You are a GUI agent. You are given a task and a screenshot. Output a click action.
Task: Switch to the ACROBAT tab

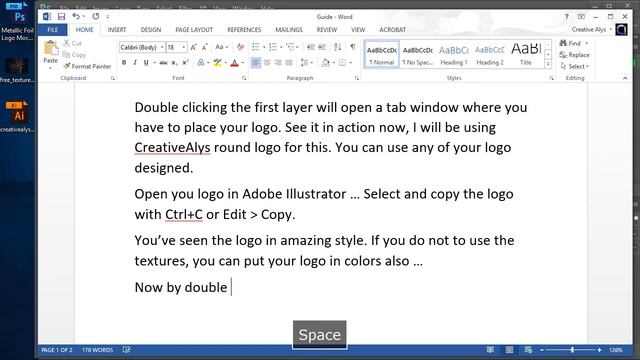pos(392,30)
